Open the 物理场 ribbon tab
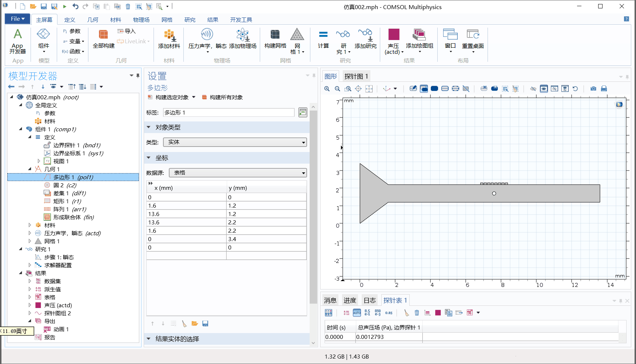Screen dimensions: 636x364 [141, 20]
